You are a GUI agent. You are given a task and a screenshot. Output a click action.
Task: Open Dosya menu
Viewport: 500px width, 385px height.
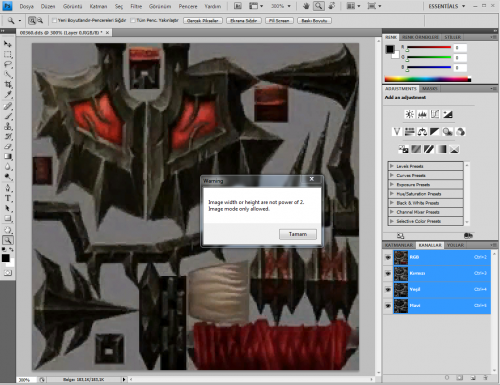coord(26,6)
